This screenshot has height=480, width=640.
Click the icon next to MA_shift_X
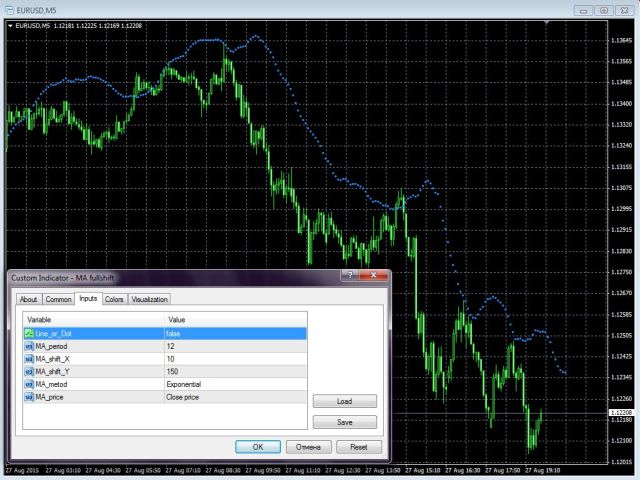click(29, 358)
